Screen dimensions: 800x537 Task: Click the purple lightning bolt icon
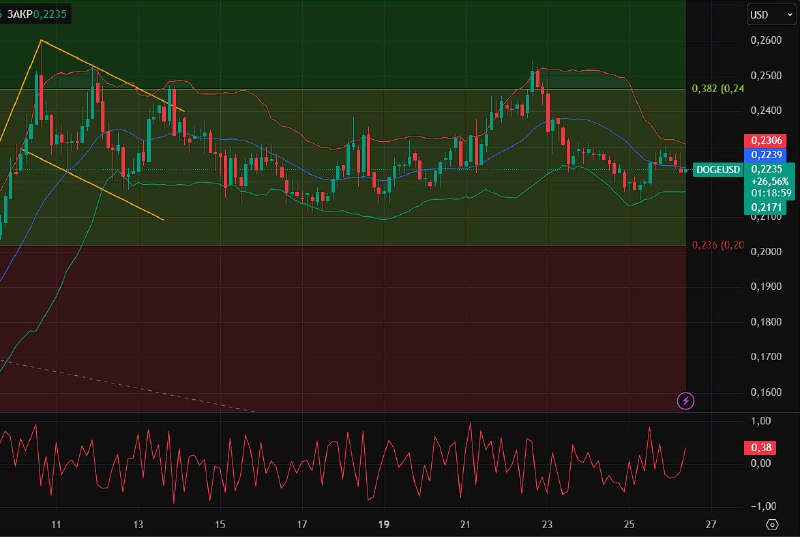coord(685,401)
